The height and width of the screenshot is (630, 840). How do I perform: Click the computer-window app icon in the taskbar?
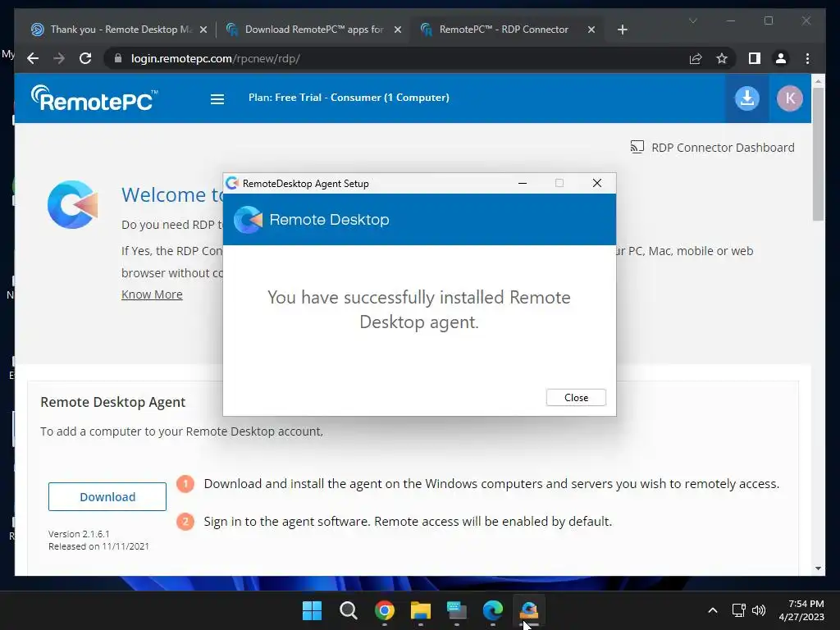(456, 609)
